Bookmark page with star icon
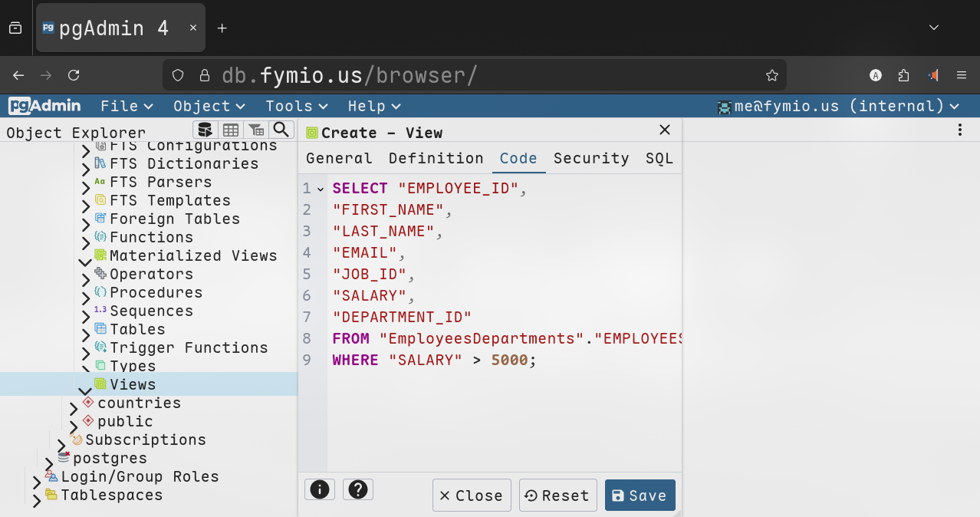The height and width of the screenshot is (517, 980). click(772, 75)
